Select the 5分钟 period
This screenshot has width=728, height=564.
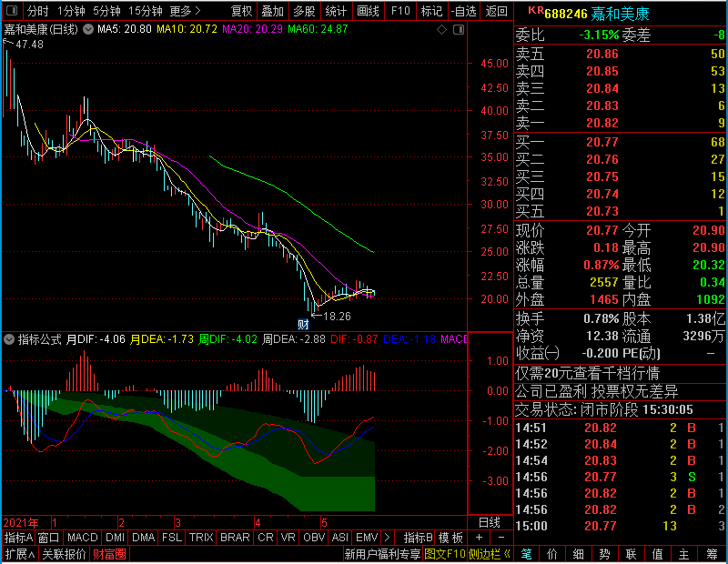106,11
